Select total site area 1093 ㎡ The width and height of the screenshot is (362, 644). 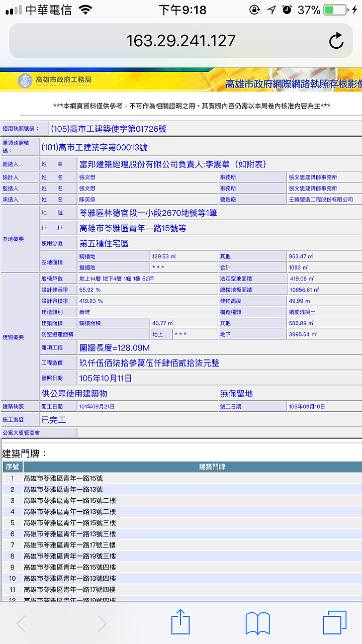299,268
